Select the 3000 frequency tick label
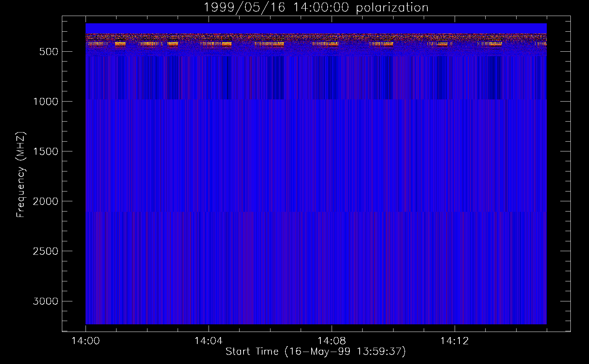The image size is (589, 364). tap(46, 301)
